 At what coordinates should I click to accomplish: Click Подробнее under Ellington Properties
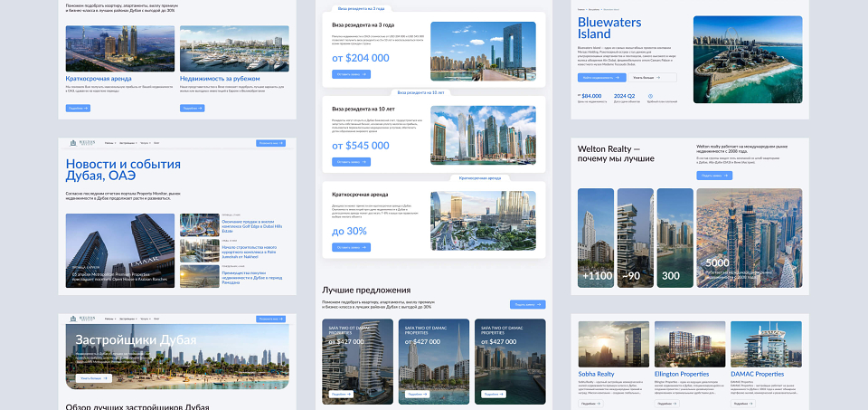666,404
